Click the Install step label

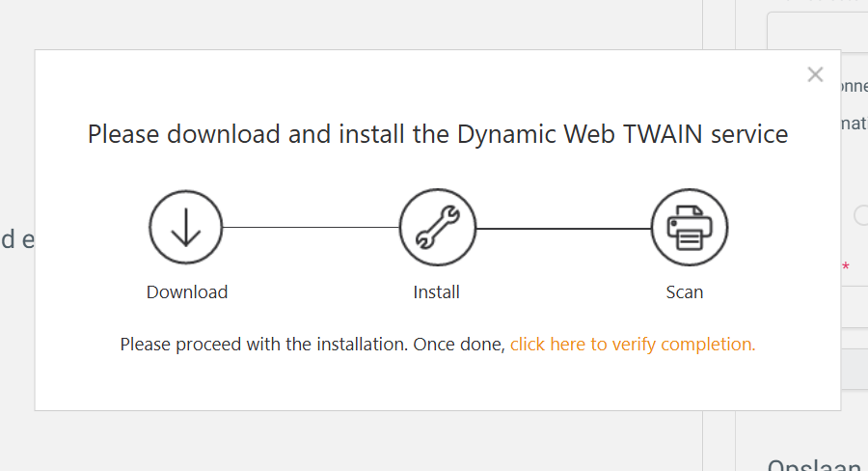click(x=436, y=292)
